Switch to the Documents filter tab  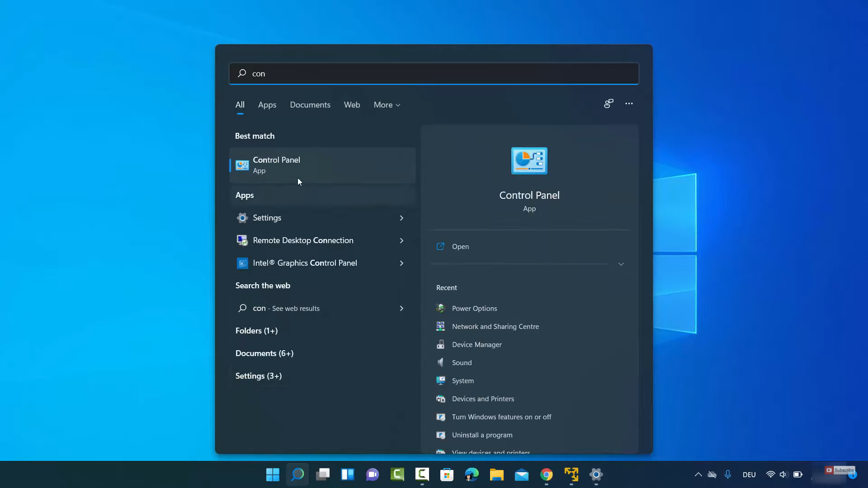[x=310, y=105]
